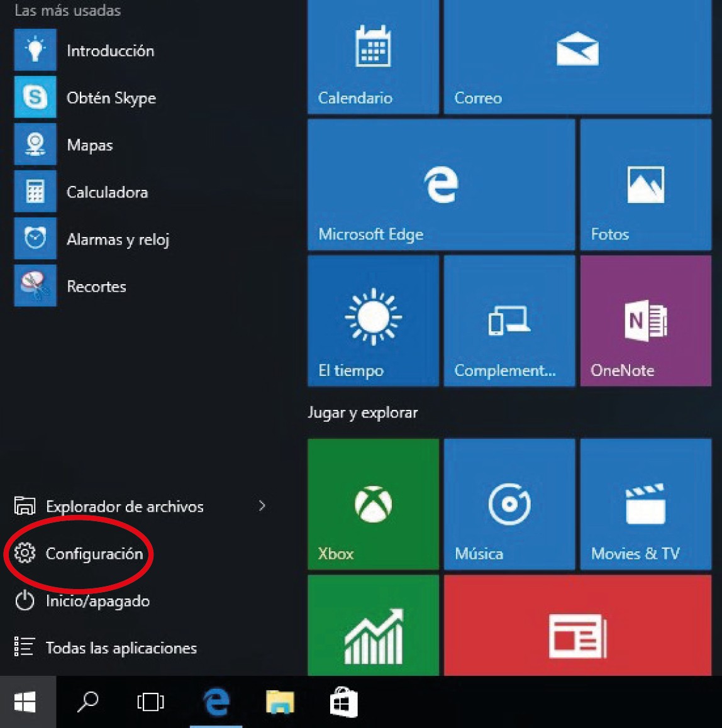Open File Explorer from the taskbar
722x728 pixels.
coord(280,702)
